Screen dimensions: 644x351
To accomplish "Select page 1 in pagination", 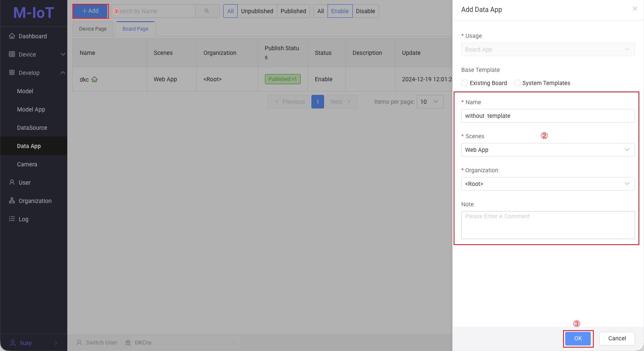I will click(x=318, y=102).
